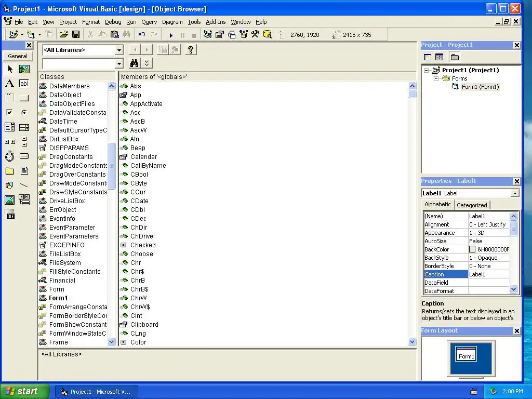Click View Object icon in Project panel
Screen dimensions: 532x399
pos(439,57)
